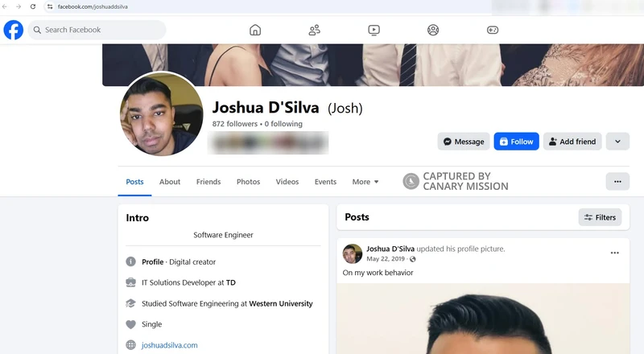Click the "Software Engineer" bio text
This screenshot has width=644, height=354.
tap(223, 235)
